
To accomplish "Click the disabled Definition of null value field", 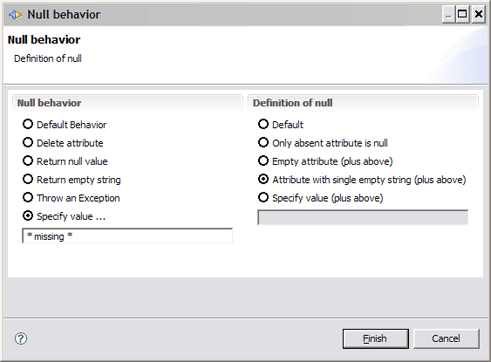I will [x=363, y=217].
